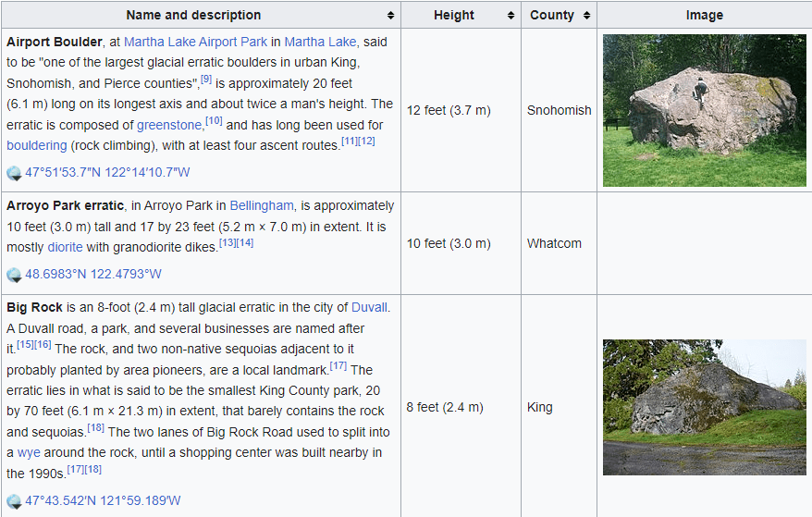Follow the bouldering link

pos(37,145)
